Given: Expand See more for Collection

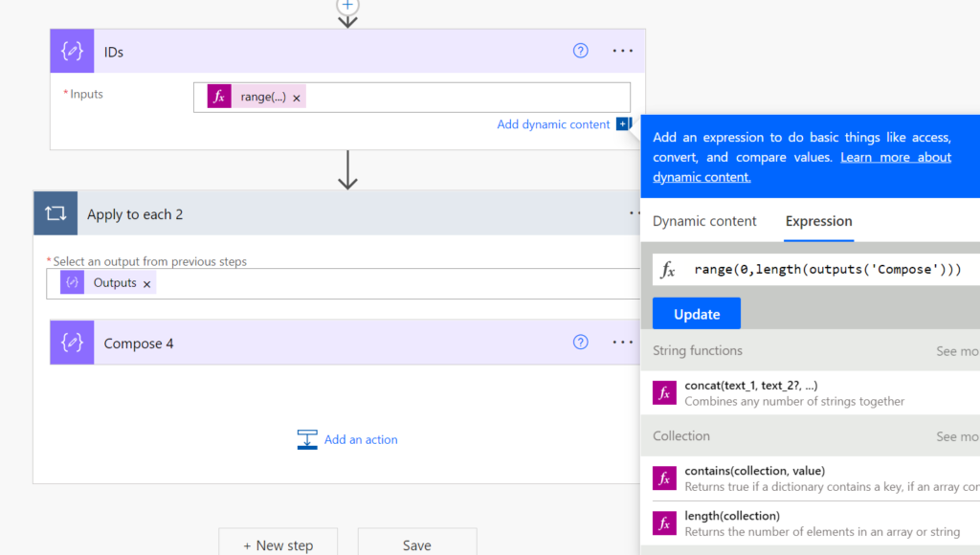Looking at the screenshot, I should 957,436.
